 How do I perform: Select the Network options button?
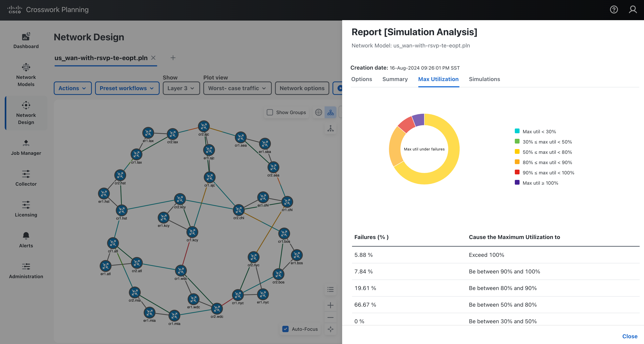302,88
